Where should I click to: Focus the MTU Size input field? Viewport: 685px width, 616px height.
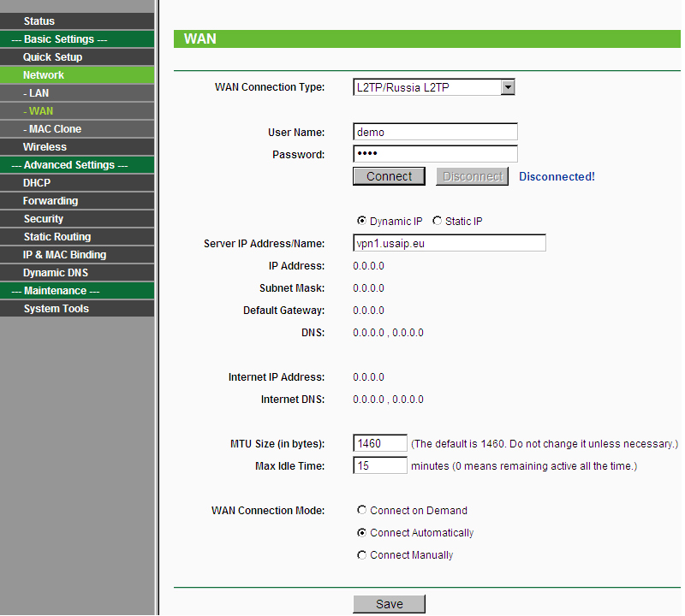pos(379,443)
